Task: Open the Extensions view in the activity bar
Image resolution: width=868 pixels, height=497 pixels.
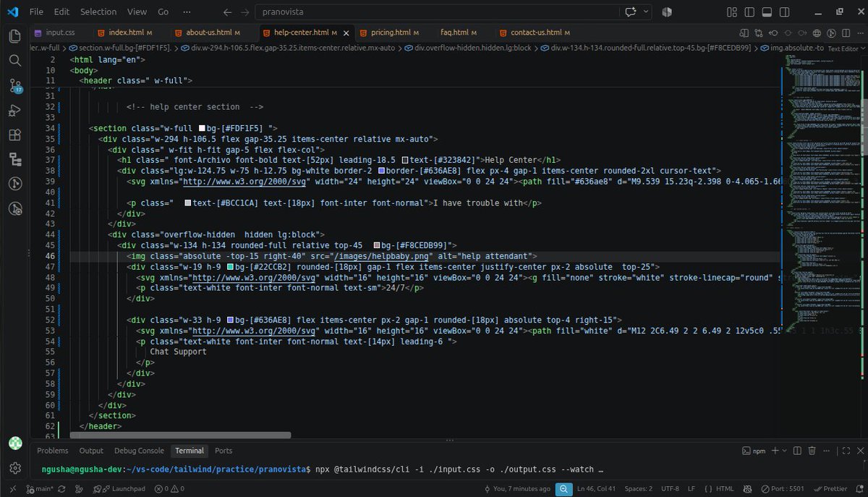Action: 14,135
